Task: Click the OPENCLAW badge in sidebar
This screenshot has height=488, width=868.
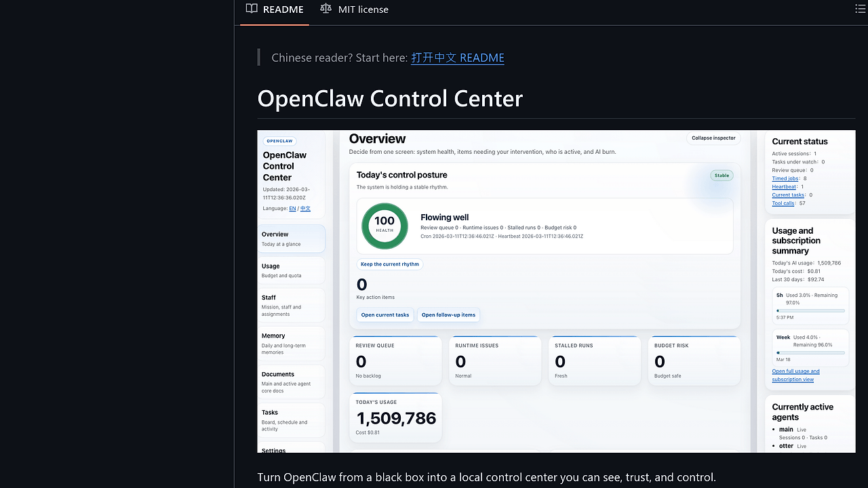Action: 279,141
